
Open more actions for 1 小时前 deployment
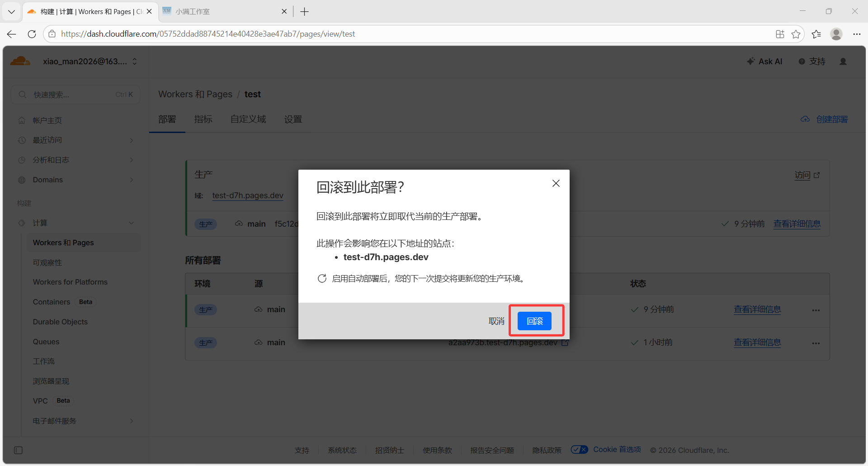[816, 343]
